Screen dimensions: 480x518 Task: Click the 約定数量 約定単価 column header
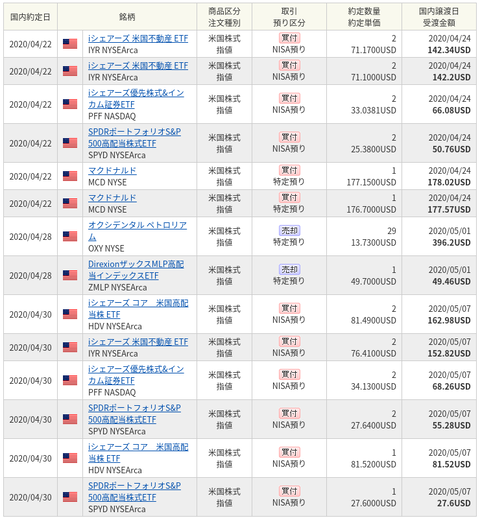(364, 17)
